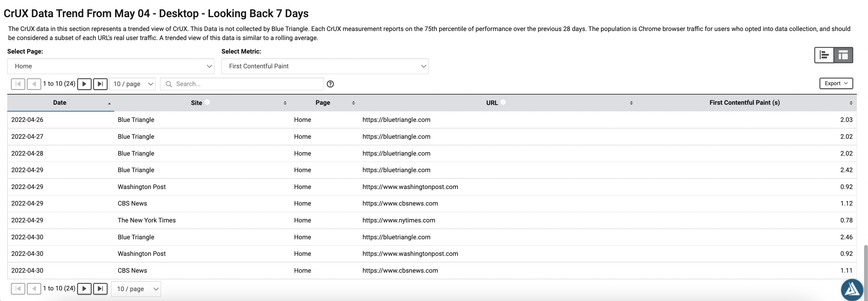Click CBS News in the 2022-04-29 row
The width and height of the screenshot is (868, 301).
132,203
